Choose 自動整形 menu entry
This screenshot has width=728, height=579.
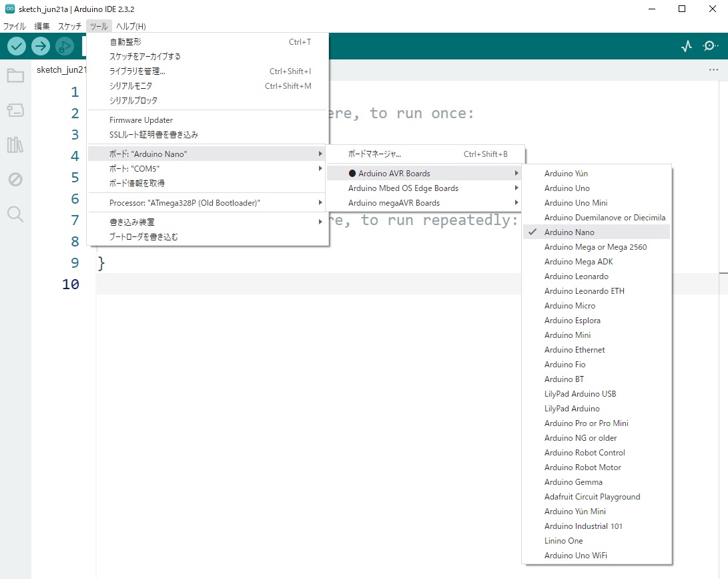207,42
